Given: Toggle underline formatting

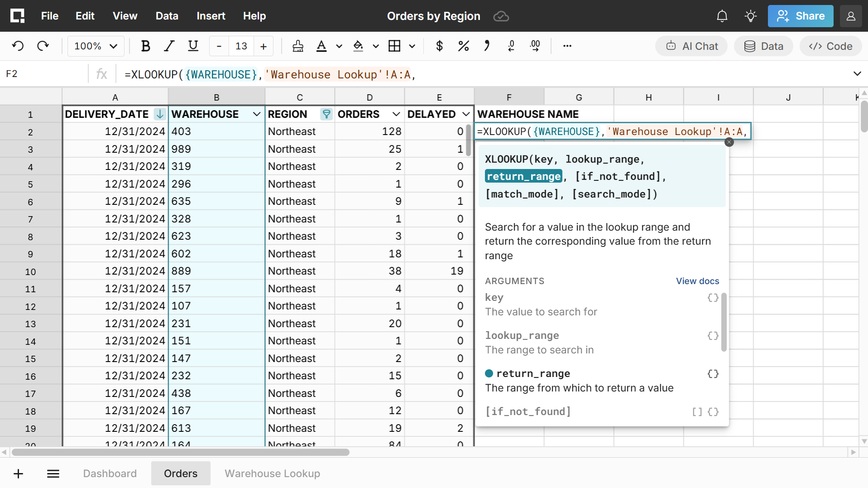Looking at the screenshot, I should click(x=193, y=46).
